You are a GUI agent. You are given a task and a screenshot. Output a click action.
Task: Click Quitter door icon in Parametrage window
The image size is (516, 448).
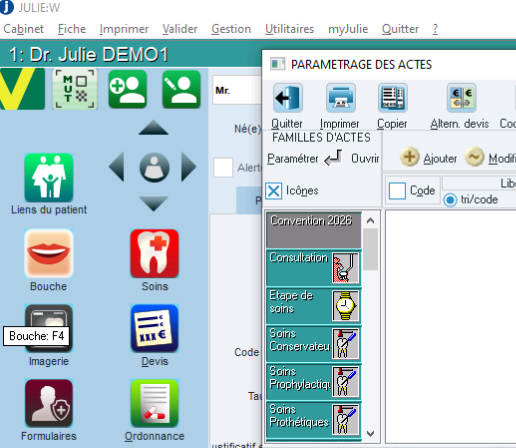tap(288, 98)
